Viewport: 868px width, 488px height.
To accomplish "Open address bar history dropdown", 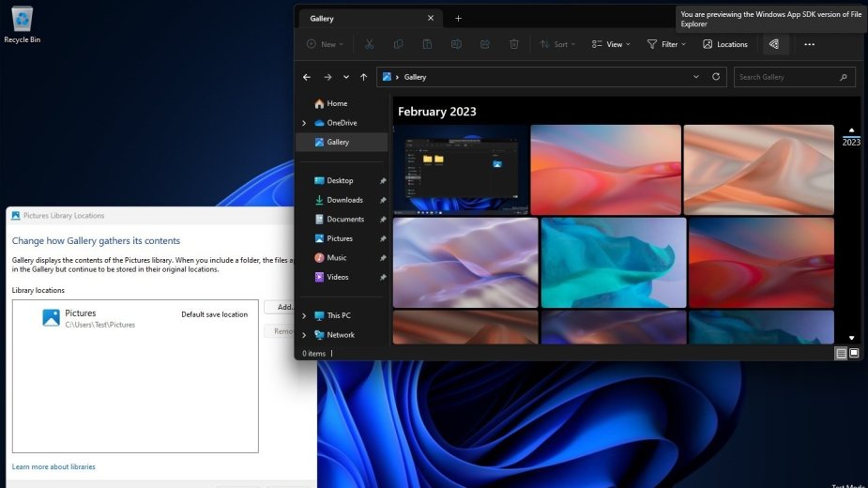I will (x=696, y=77).
